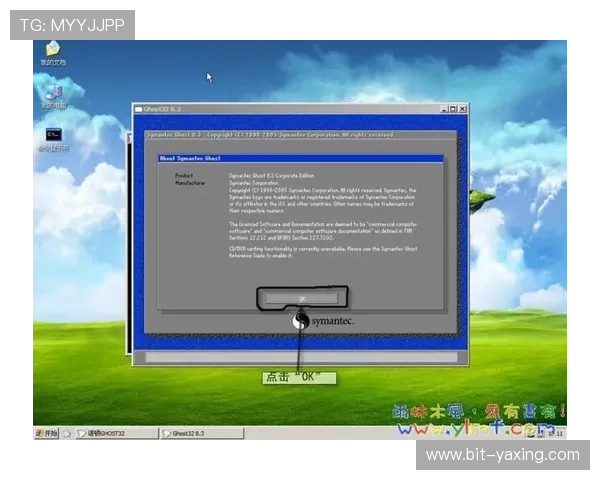This screenshot has width=600, height=480.
Task: Launch the command prompt desktop shortcut
Action: [53, 134]
